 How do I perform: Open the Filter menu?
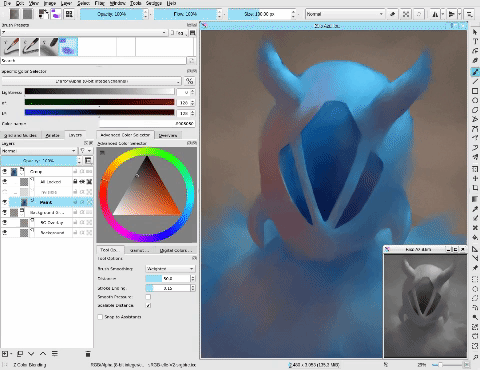coord(100,3)
